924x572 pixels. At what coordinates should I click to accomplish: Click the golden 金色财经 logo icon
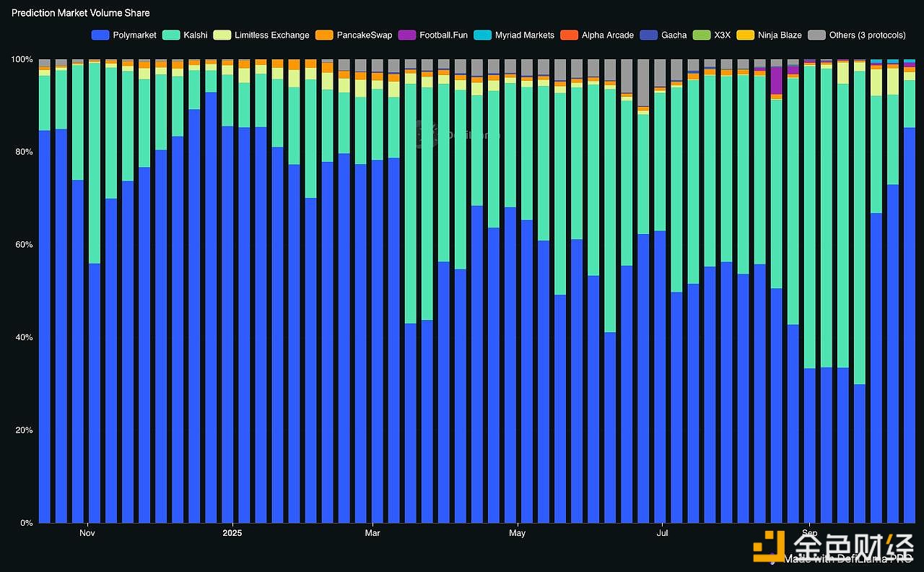click(769, 545)
